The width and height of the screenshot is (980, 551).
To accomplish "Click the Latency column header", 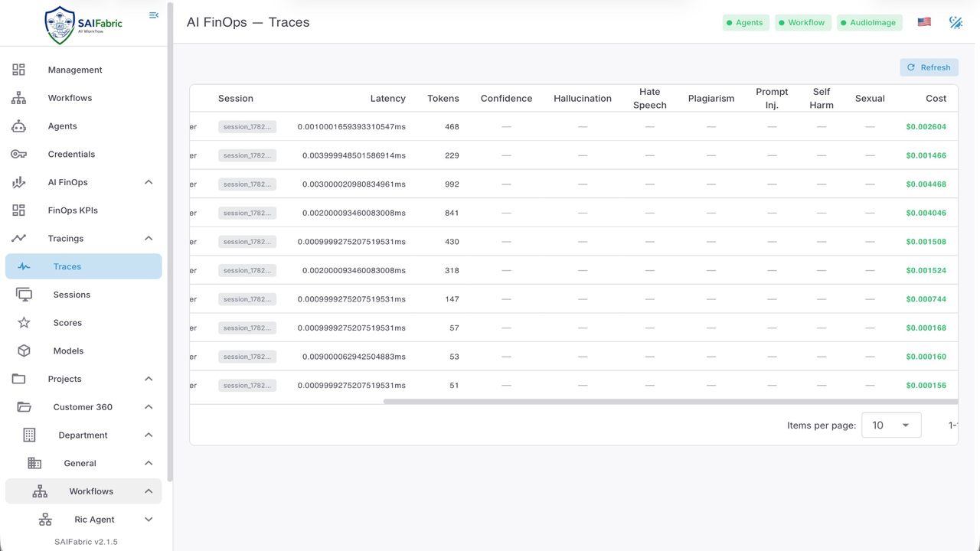I will coord(387,99).
